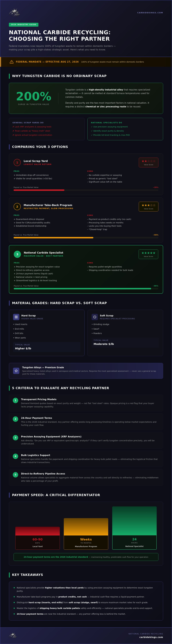Click the Soft Scrap clock icon

tap(95, 317)
